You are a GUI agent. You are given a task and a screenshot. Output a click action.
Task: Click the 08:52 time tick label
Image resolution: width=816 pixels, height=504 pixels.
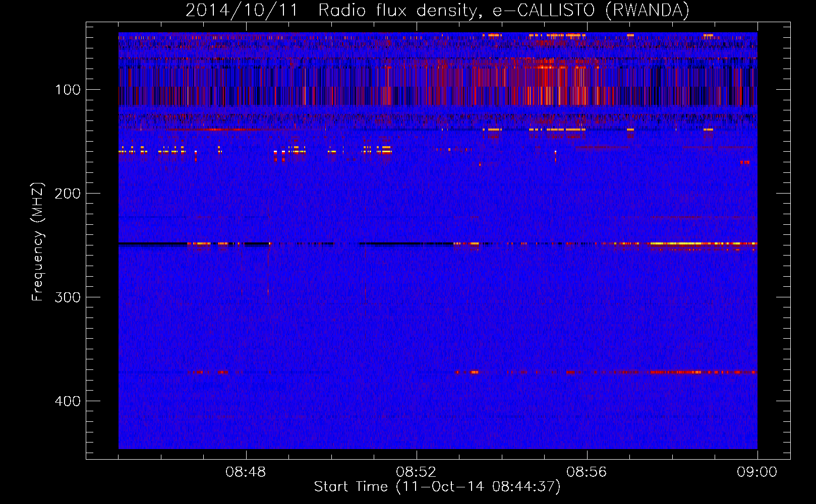(x=416, y=472)
